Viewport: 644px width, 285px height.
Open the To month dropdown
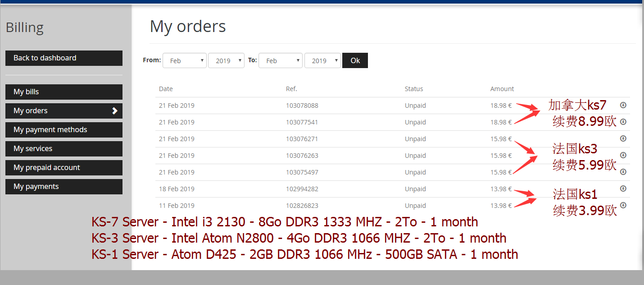pyautogui.click(x=280, y=60)
